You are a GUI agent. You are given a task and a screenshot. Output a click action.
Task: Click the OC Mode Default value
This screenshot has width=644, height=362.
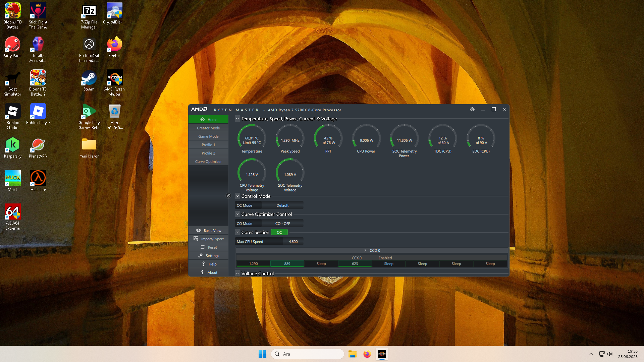(282, 205)
